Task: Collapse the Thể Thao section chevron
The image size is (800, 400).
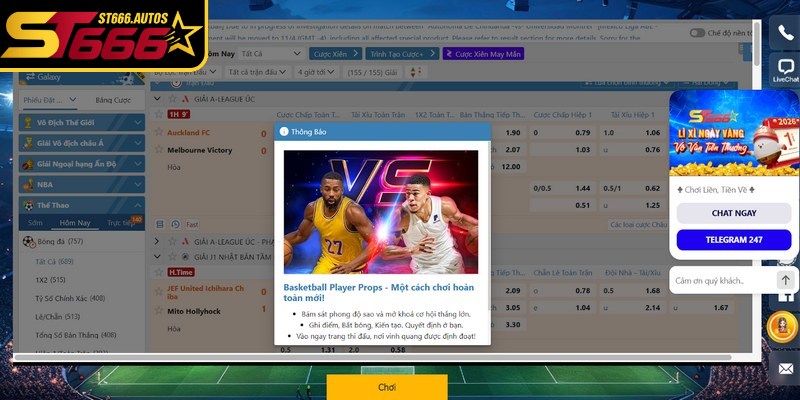Action: 138,205
